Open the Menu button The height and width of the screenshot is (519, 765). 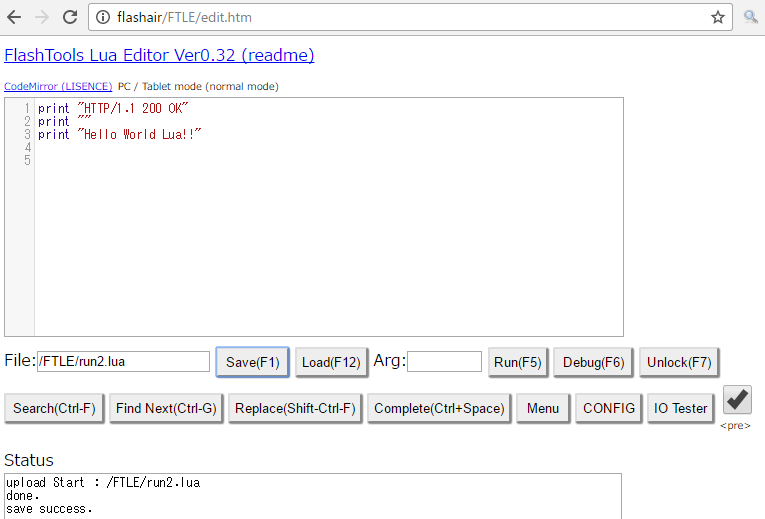[x=543, y=408]
